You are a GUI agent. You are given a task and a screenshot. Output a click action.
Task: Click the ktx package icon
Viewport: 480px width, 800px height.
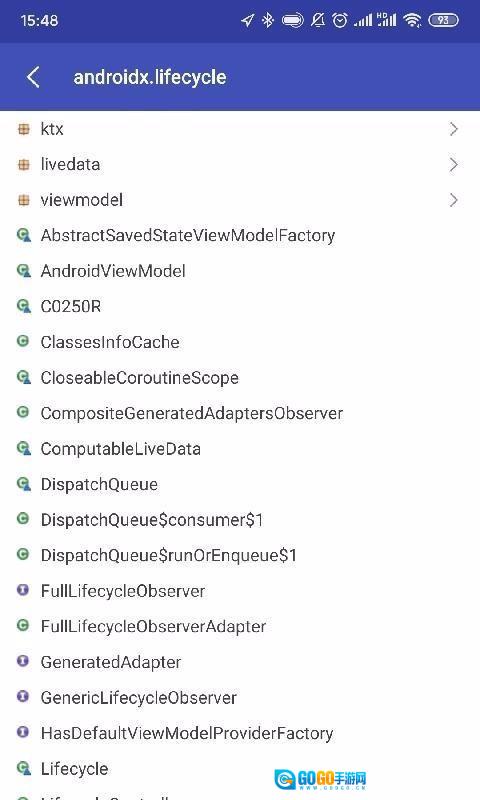23,129
